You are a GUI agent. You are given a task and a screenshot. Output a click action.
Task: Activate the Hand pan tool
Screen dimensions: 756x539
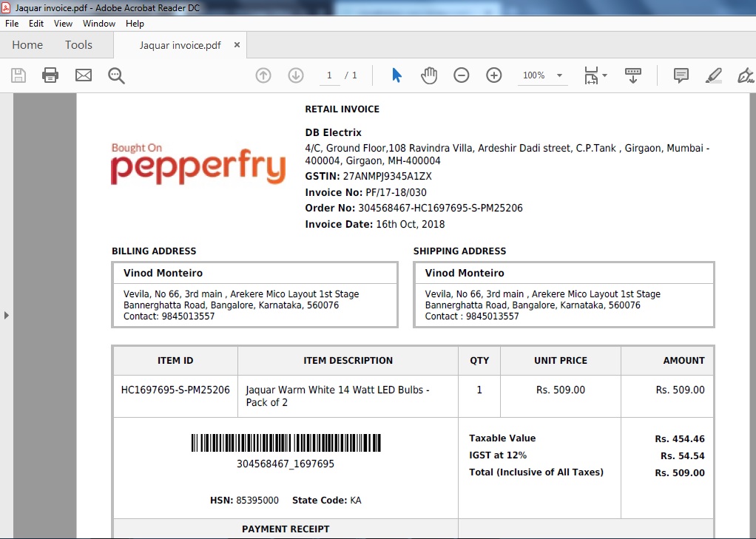pos(429,75)
